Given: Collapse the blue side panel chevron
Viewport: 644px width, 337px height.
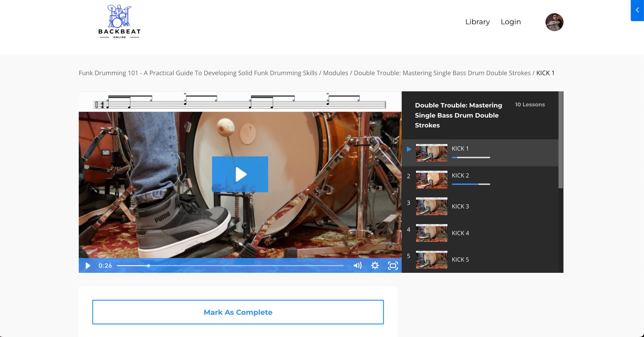Looking at the screenshot, I should pos(637,10).
